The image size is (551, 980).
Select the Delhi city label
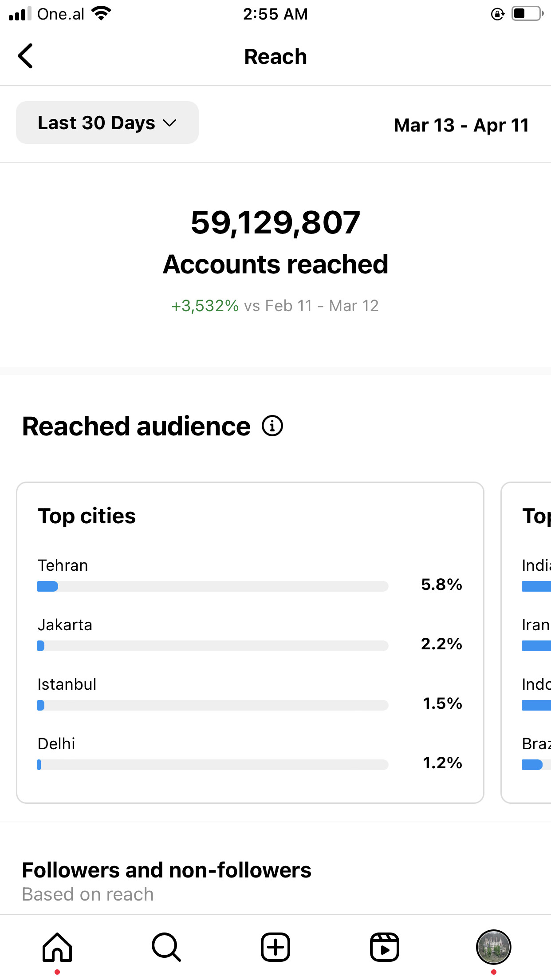point(56,744)
